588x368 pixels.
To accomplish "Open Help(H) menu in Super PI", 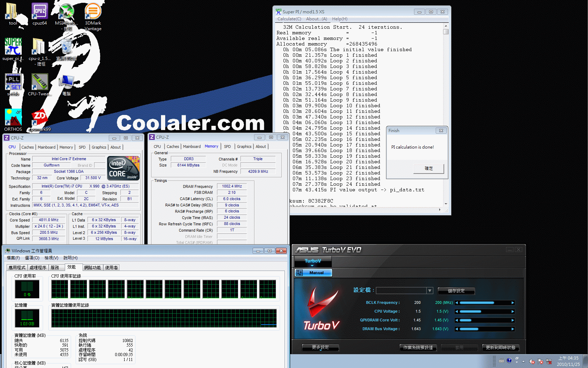I will click(339, 19).
